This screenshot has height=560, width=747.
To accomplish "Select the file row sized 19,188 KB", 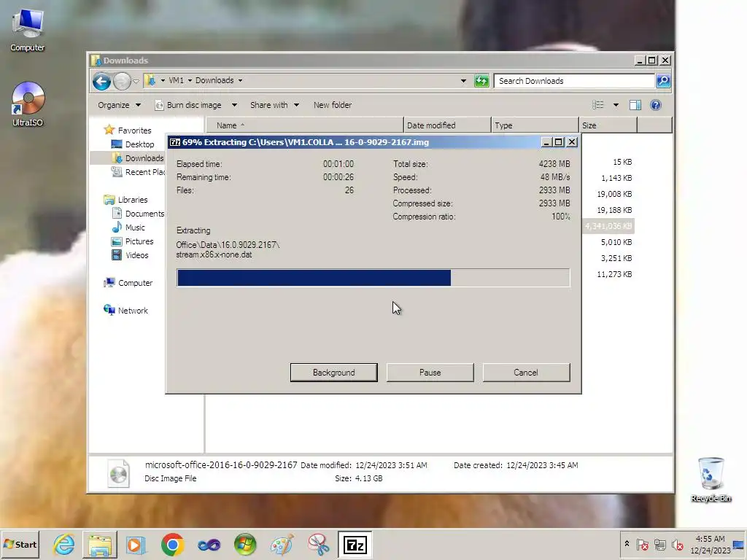I will pyautogui.click(x=614, y=210).
